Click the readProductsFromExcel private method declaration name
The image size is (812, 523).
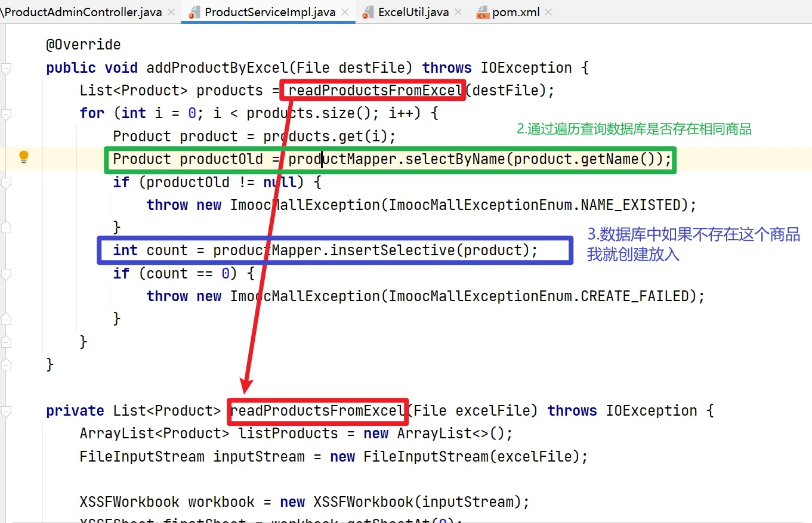[317, 411]
